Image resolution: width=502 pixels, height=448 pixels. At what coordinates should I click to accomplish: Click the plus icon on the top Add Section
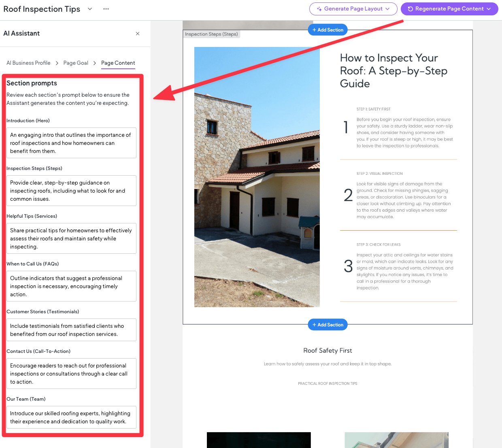315,29
